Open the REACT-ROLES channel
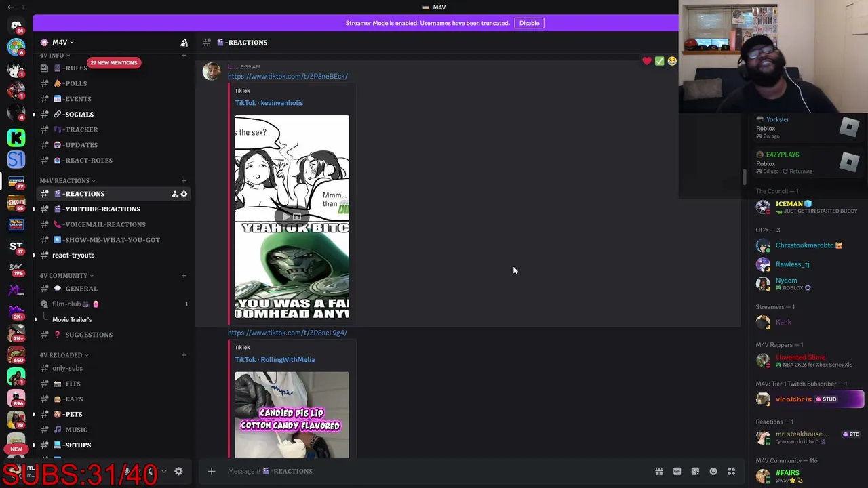868x488 pixels. 113,160
